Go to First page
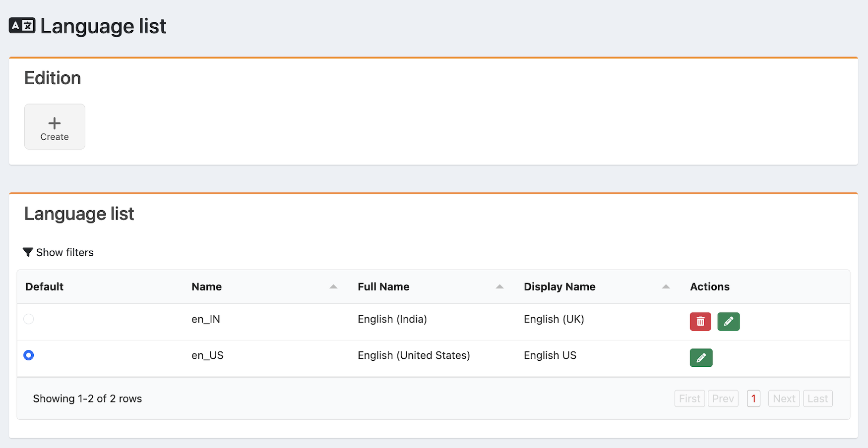The image size is (868, 448). [689, 398]
